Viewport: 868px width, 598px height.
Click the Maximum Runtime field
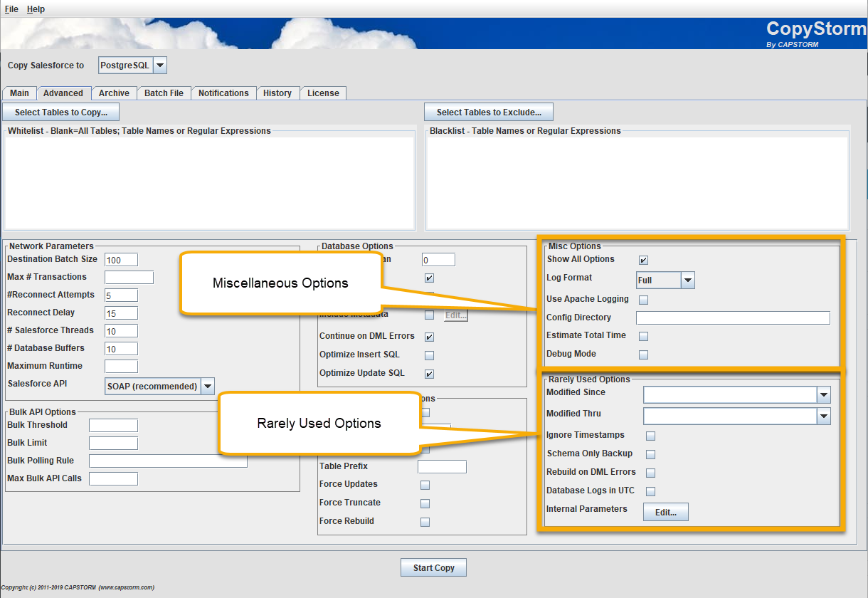(x=121, y=367)
